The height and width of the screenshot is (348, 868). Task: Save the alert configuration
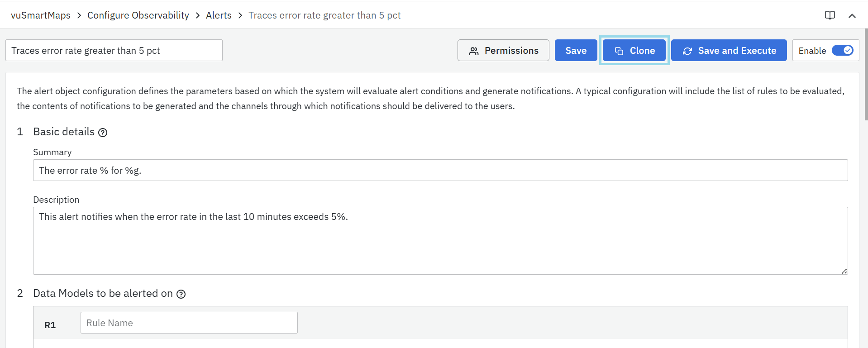click(x=576, y=50)
